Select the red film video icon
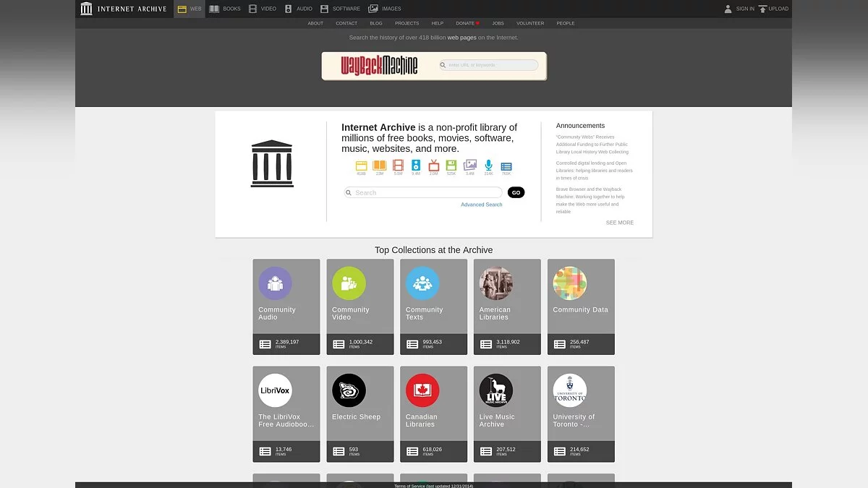 click(x=398, y=166)
